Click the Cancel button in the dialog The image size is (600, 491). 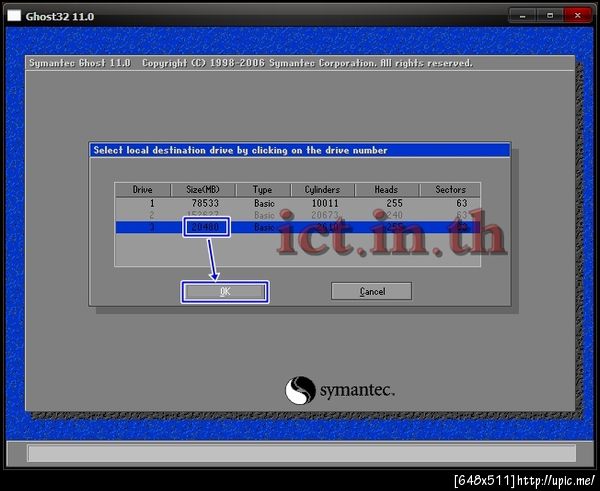(372, 291)
